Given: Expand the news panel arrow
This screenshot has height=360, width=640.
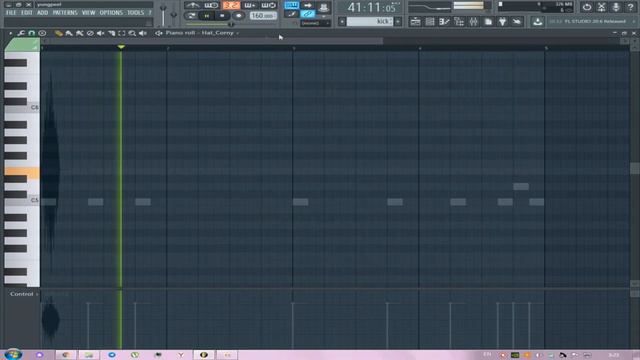Looking at the screenshot, I should 634,21.
